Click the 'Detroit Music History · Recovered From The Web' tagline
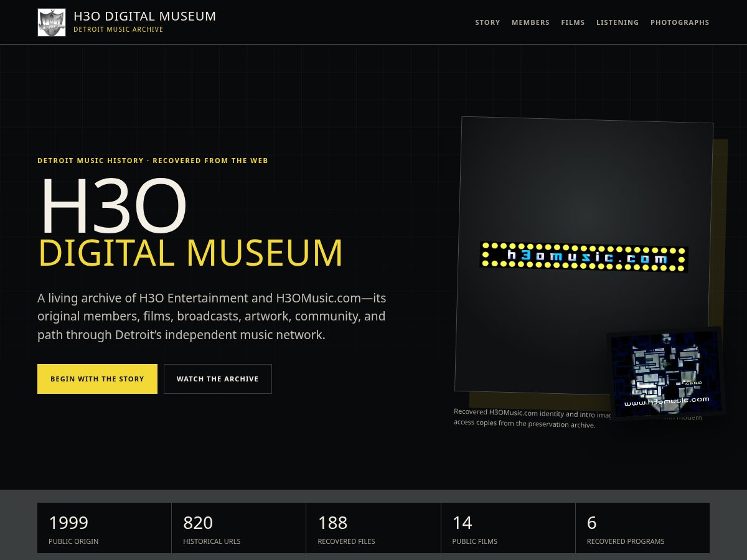This screenshot has height=560, width=747. [153, 161]
